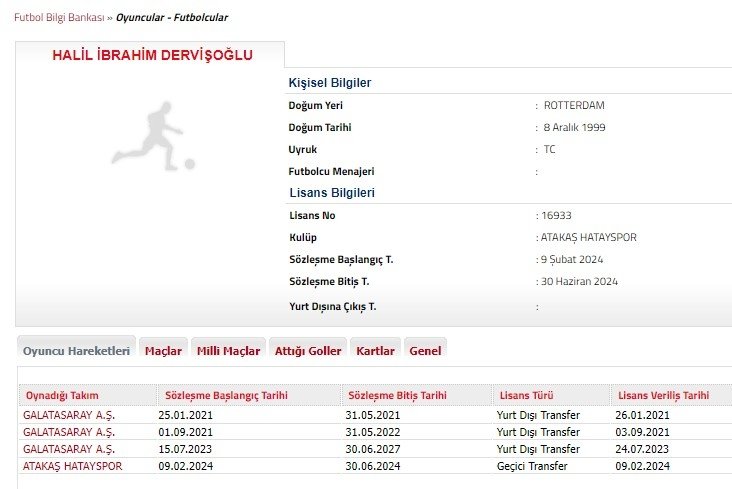
Task: Switch to the Genel tab
Action: pos(425,351)
